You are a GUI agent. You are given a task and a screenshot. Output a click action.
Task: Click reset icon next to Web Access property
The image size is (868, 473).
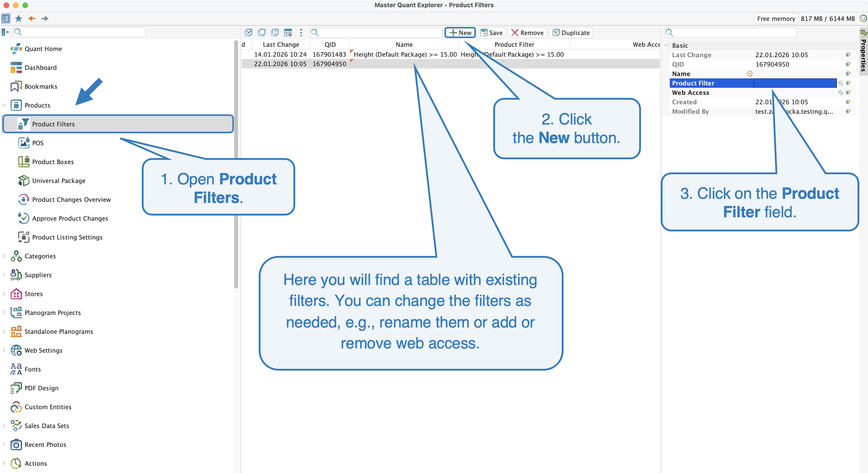click(x=841, y=93)
